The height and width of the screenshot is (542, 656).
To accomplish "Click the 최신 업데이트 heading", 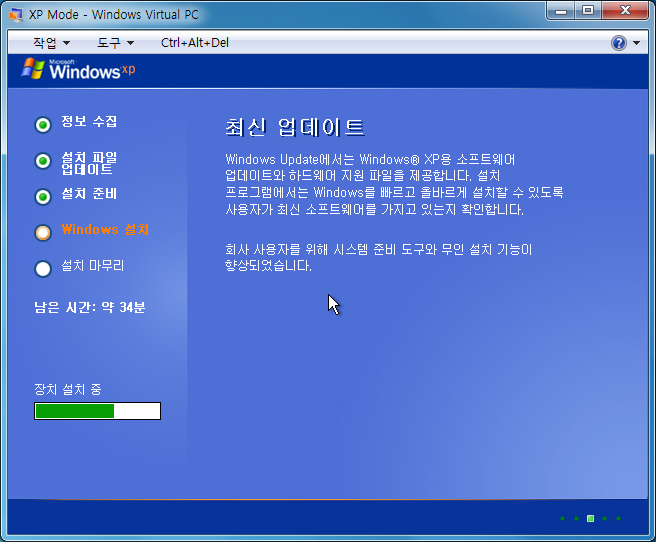I will coord(295,127).
